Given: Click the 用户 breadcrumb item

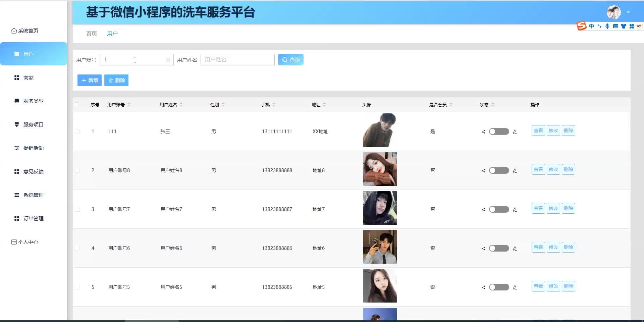Looking at the screenshot, I should (x=112, y=34).
